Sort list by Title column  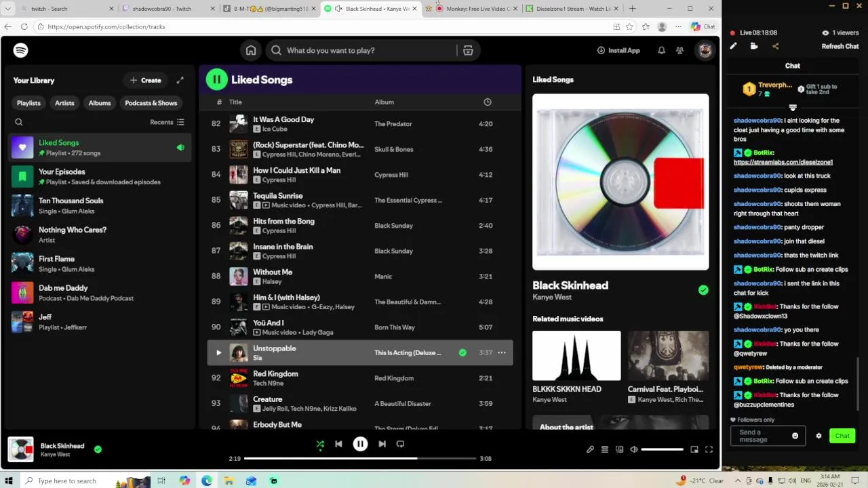point(235,102)
